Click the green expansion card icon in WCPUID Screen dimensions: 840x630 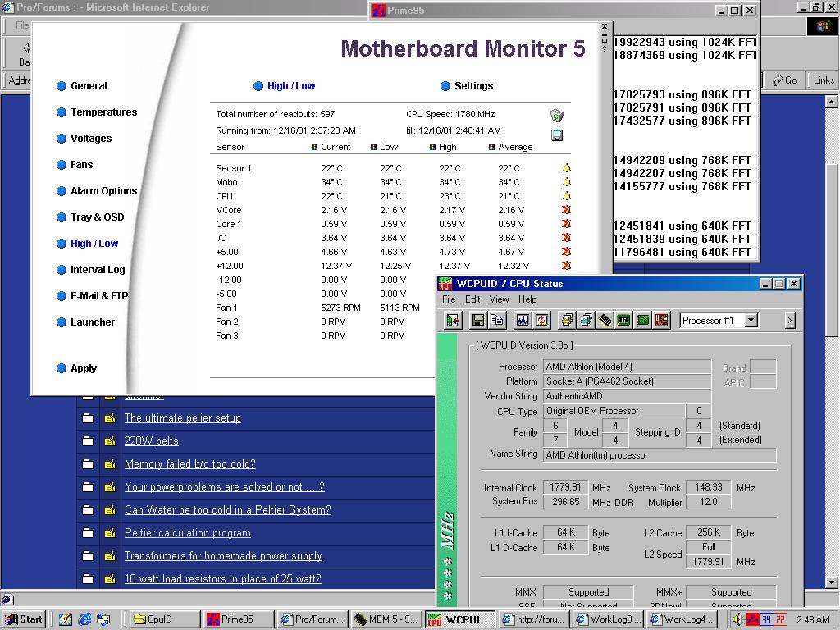pos(643,321)
